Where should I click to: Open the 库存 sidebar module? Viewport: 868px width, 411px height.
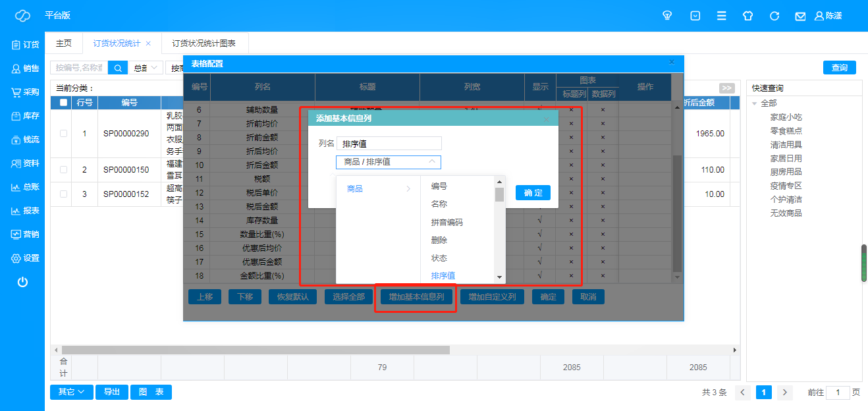click(25, 116)
